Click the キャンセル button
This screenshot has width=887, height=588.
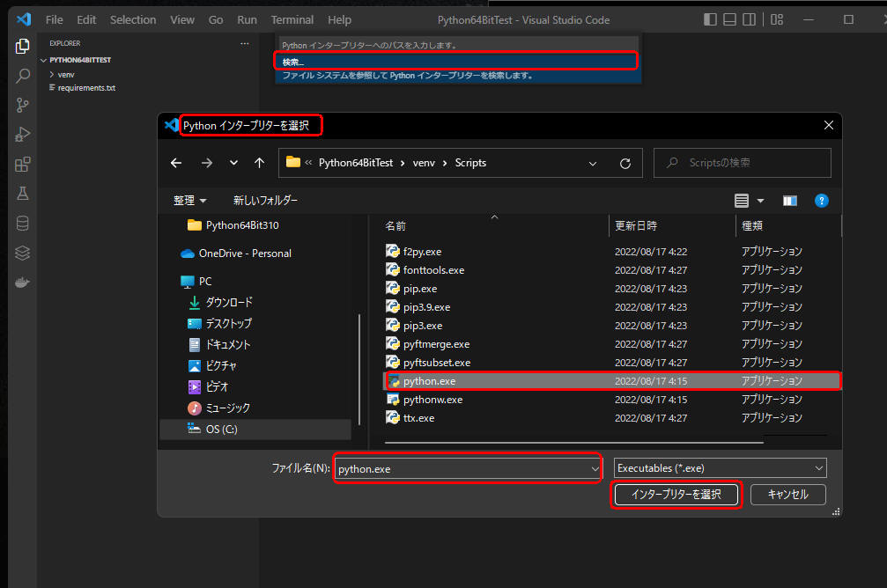click(788, 495)
